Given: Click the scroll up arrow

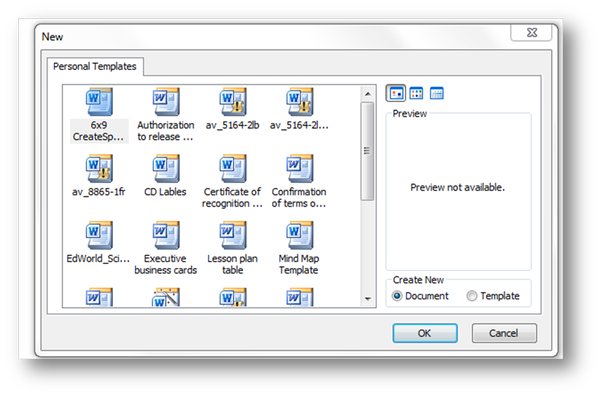Looking at the screenshot, I should (368, 94).
